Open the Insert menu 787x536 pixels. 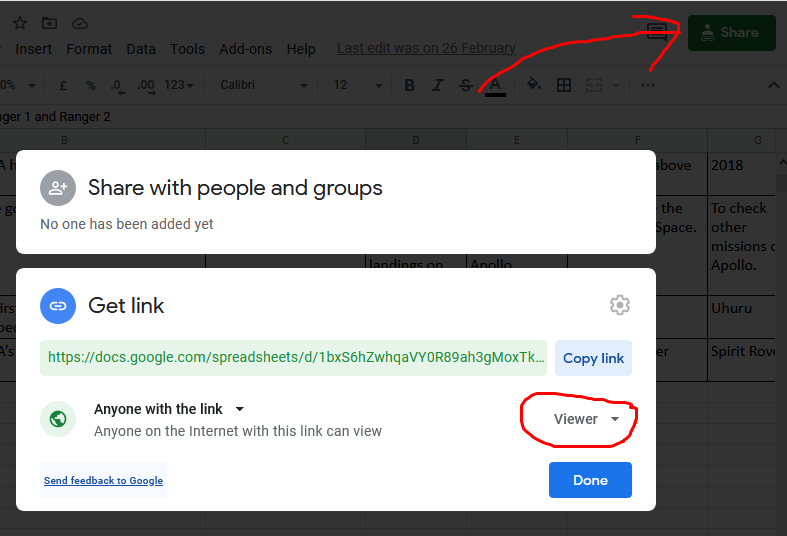click(34, 49)
